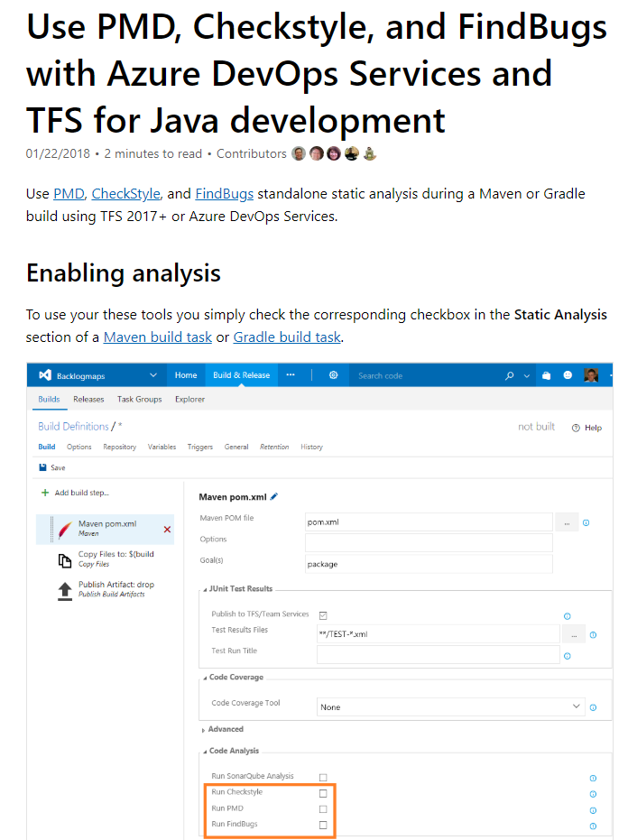Image resolution: width=628 pixels, height=840 pixels.
Task: Open the History tab
Action: click(311, 447)
